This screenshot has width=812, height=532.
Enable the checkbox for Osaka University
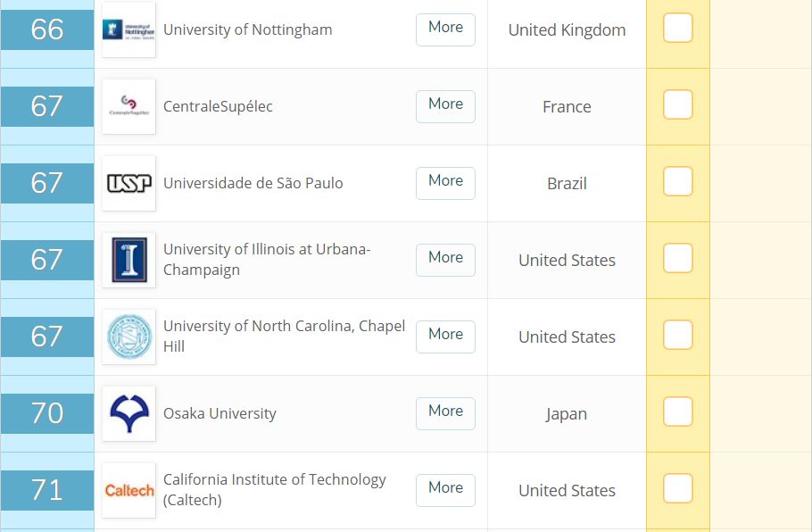pos(678,411)
